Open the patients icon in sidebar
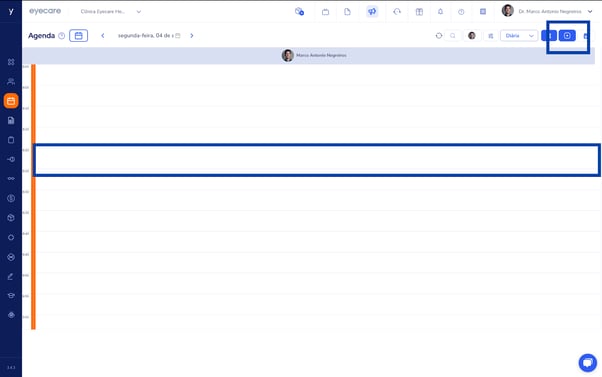The width and height of the screenshot is (602, 377). point(11,81)
